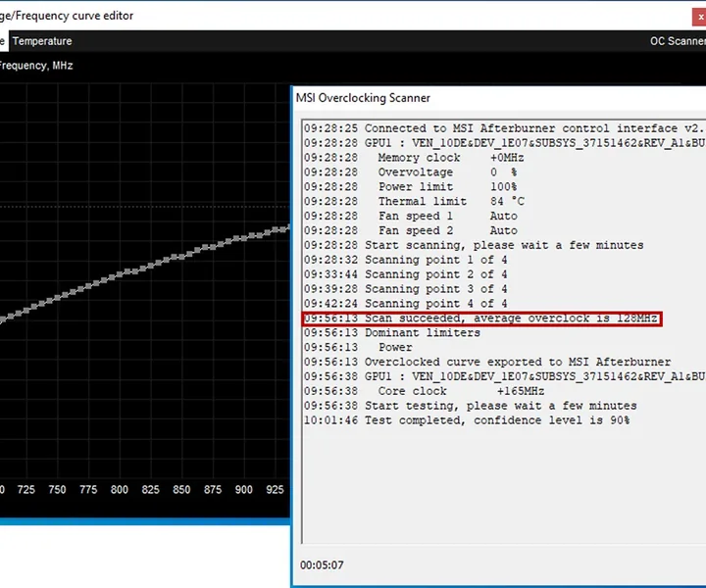The image size is (706, 588).
Task: Select the 'Scanning point 3 of 4' line
Action: click(x=405, y=289)
